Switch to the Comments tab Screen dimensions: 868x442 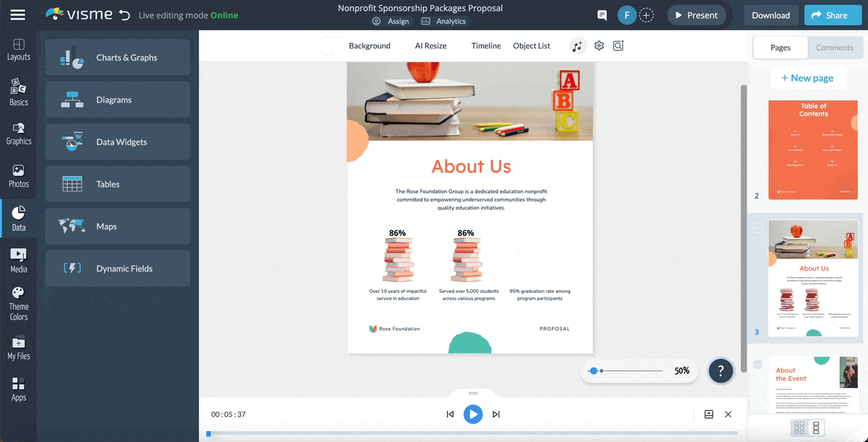click(x=835, y=47)
